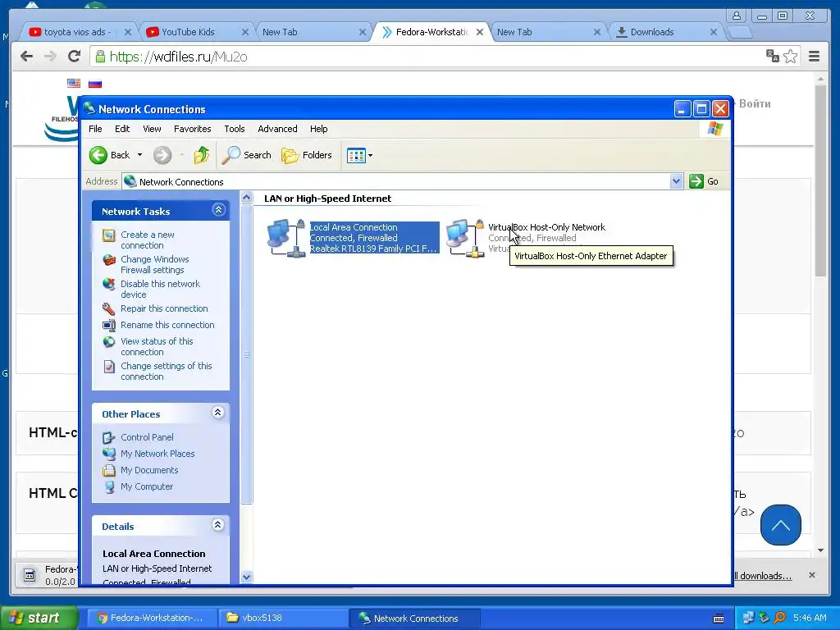Image resolution: width=840 pixels, height=630 pixels.
Task: Click the Control Panel icon in Other Places
Action: 109,438
